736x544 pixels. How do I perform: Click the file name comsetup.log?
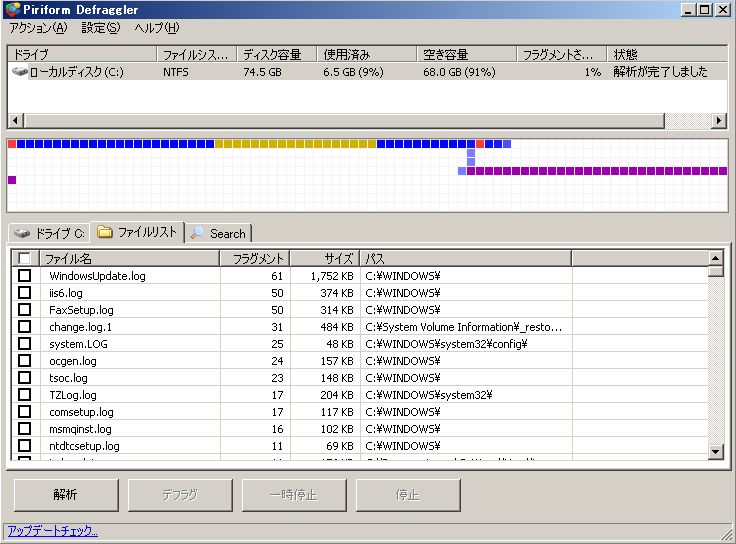coord(81,412)
